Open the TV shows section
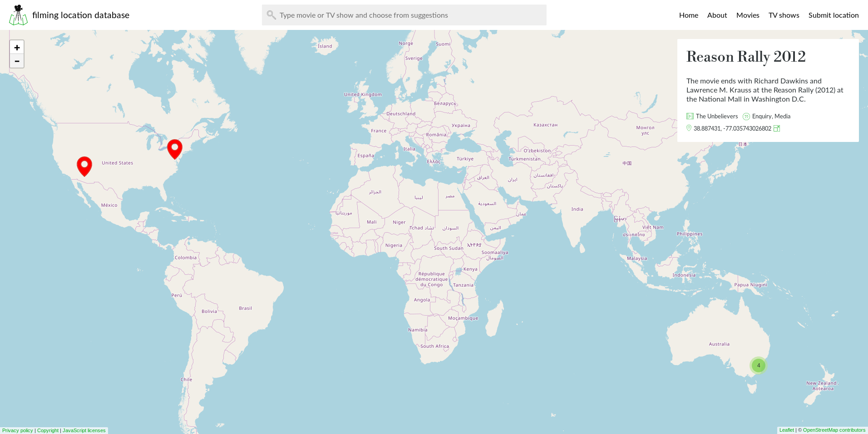Screen dimensions: 868x434 pos(784,15)
